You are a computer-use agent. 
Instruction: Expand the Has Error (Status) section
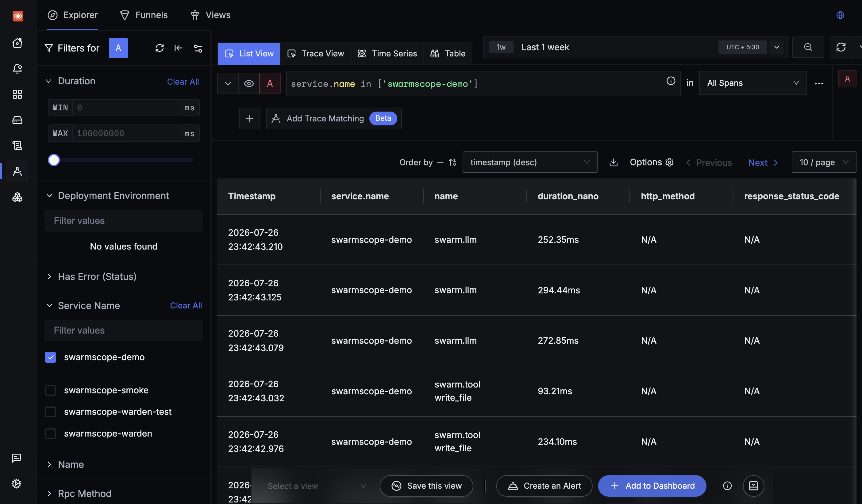49,276
